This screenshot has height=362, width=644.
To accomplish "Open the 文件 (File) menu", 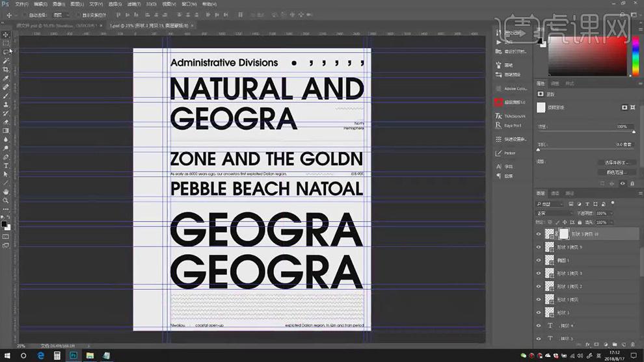I will point(20,4).
